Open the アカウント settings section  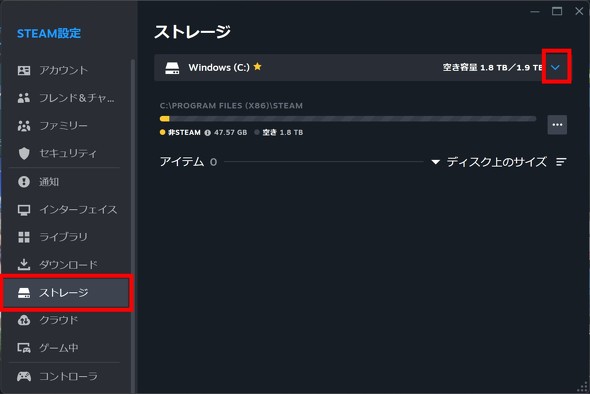click(66, 70)
